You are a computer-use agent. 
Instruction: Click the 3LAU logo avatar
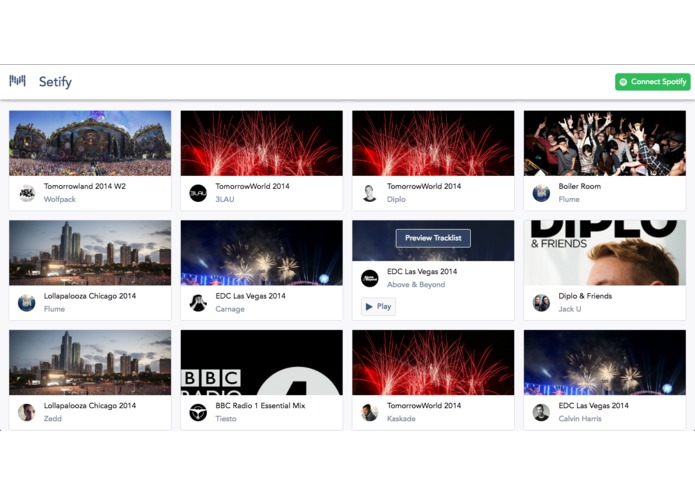coord(198,193)
